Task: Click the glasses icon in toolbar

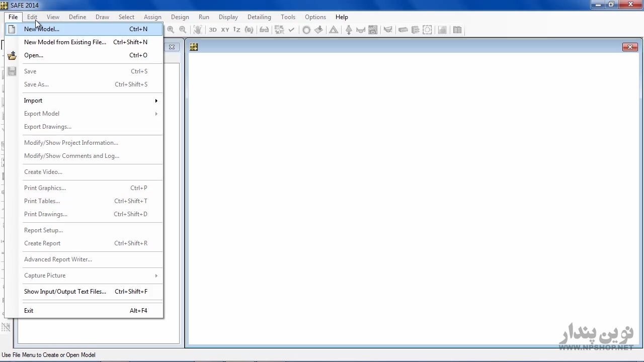Action: pos(264,30)
